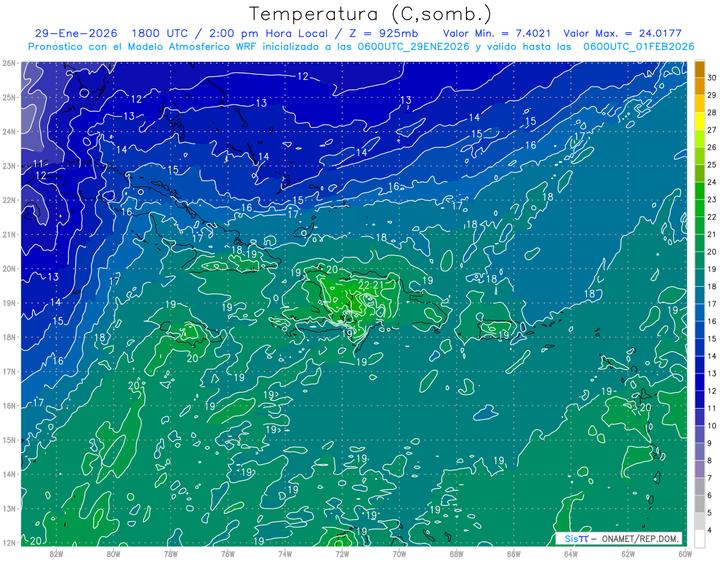Click the "24N" latitude axis label
This screenshot has height=562, width=728.
tap(9, 132)
